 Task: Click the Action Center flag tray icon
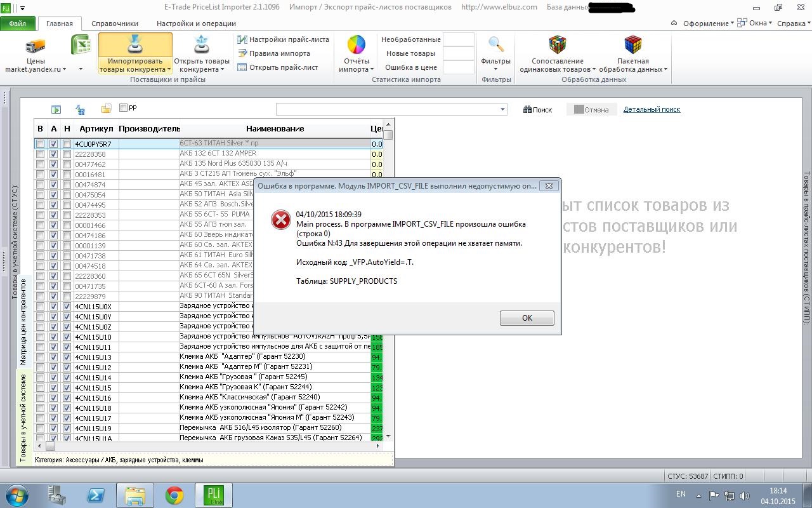[x=714, y=496]
